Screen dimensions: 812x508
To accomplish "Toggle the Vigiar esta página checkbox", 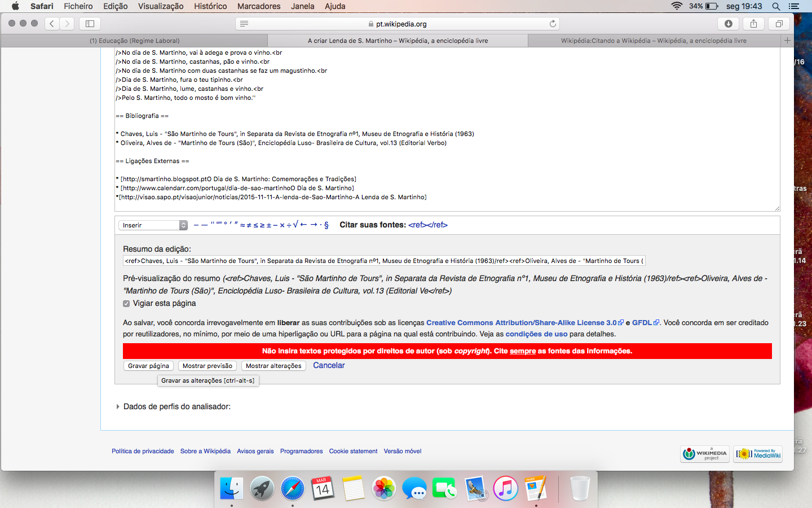I will click(x=126, y=304).
